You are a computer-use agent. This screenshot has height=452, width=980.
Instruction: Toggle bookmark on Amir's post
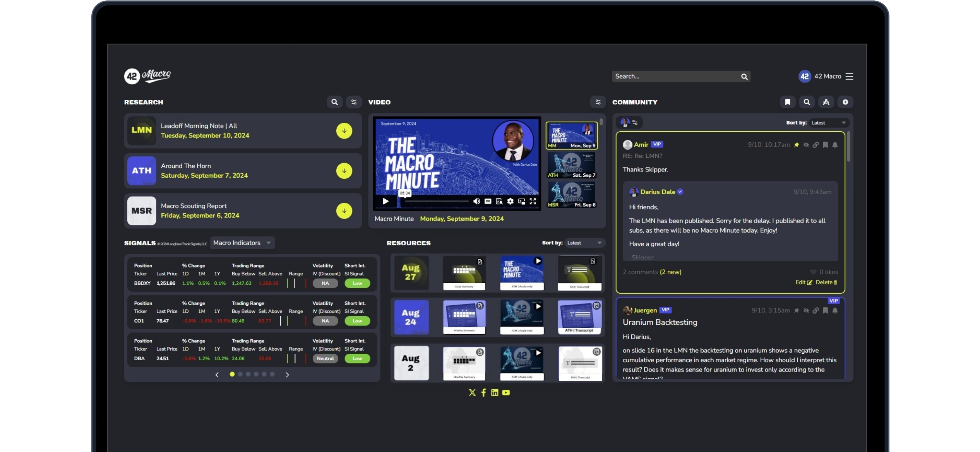click(x=825, y=145)
